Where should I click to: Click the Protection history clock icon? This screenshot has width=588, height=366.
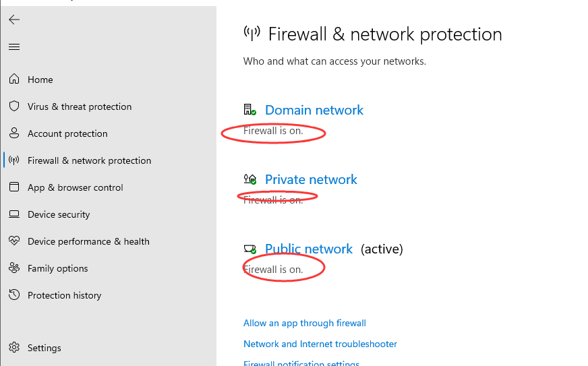point(14,295)
